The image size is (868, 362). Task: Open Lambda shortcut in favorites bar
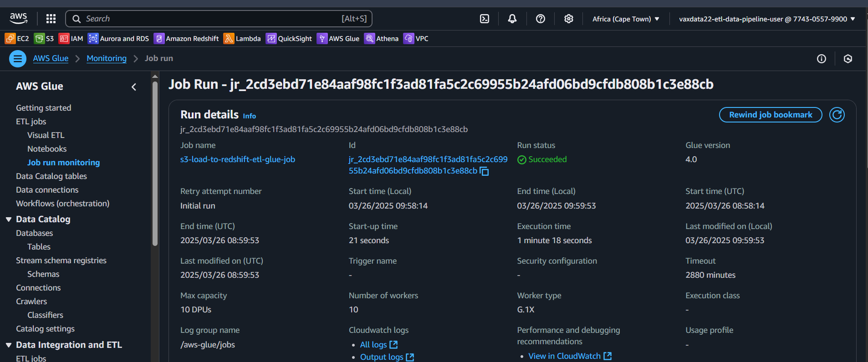point(242,39)
